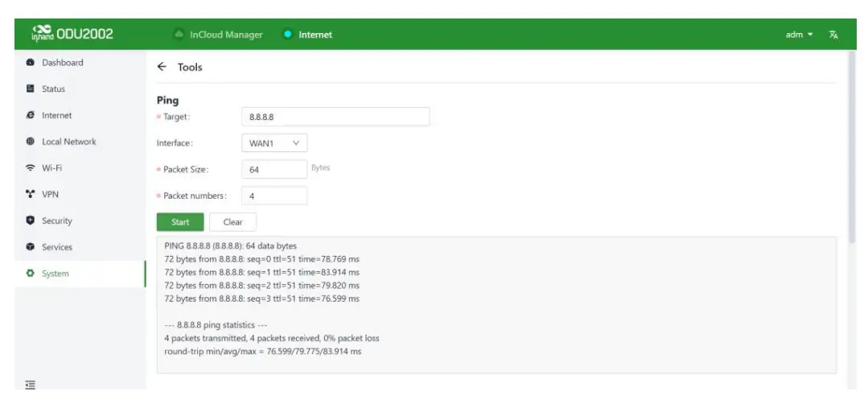This screenshot has width=868, height=416.
Task: Open the Wi-Fi menu item
Action: tap(80, 168)
